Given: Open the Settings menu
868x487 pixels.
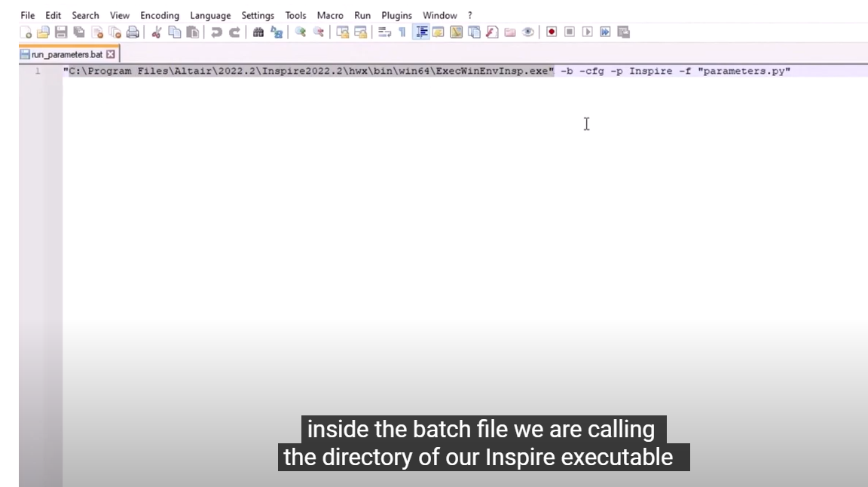Looking at the screenshot, I should [x=258, y=16].
